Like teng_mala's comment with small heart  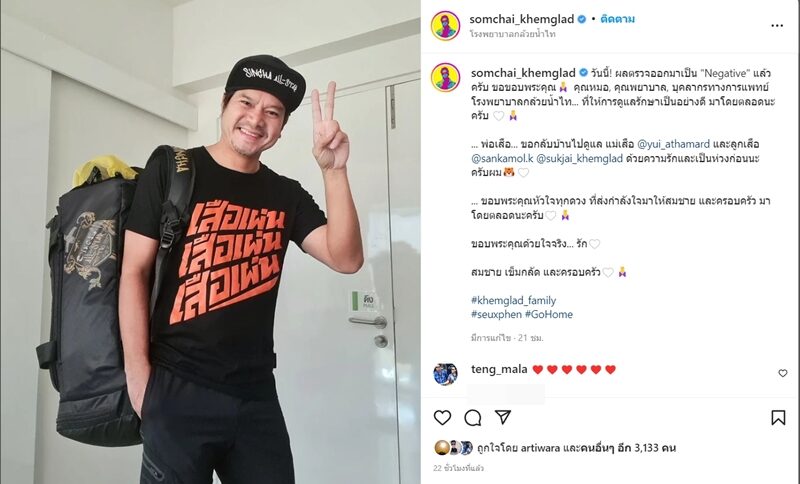pyautogui.click(x=783, y=373)
